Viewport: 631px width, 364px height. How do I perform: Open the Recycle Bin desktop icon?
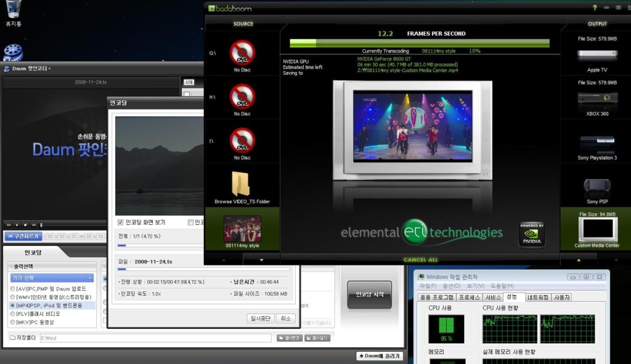tap(14, 12)
